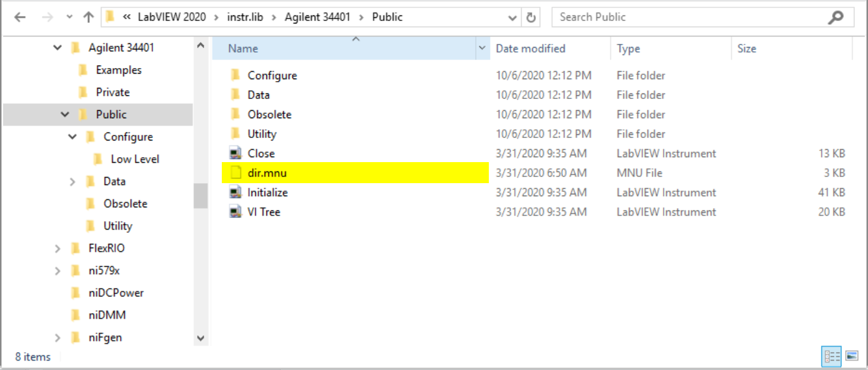Select niDMM in navigation tree
The image size is (868, 370).
point(107,315)
